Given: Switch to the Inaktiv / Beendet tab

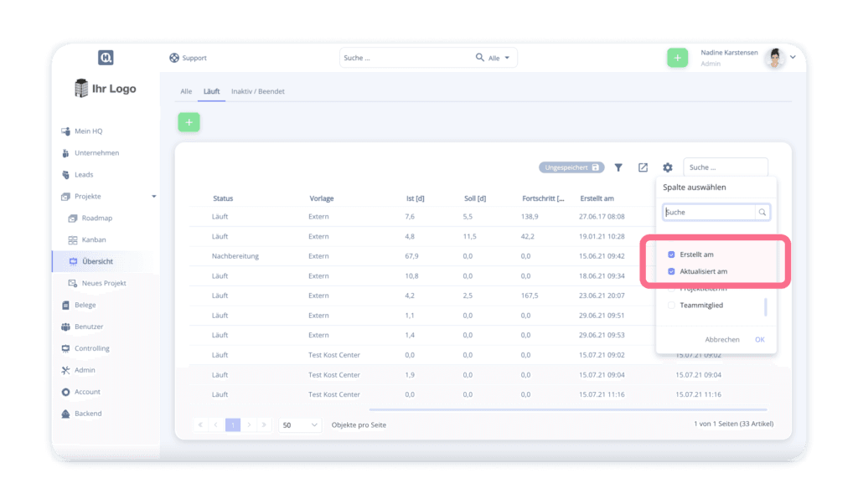Looking at the screenshot, I should [257, 91].
